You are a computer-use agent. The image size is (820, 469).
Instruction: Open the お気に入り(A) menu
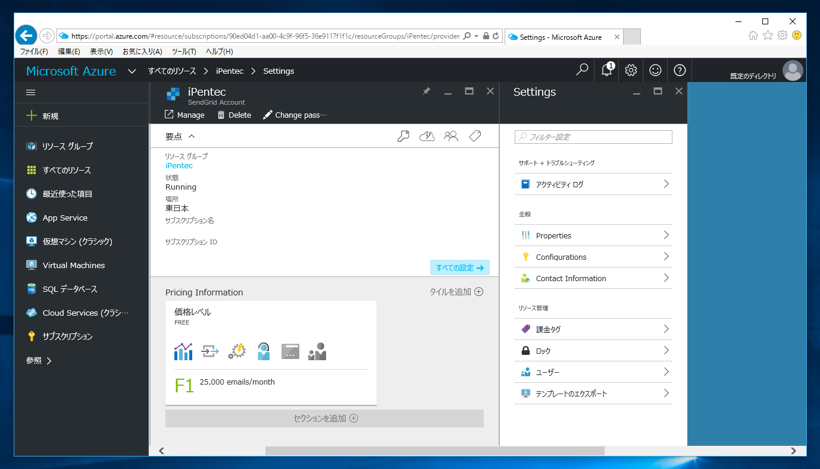coord(142,52)
